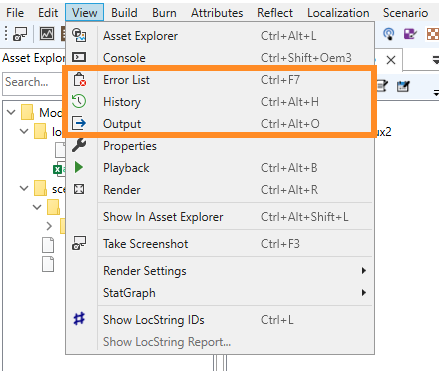Collapse the 'sc' folder node
This screenshot has height=371, width=439.
[24, 188]
